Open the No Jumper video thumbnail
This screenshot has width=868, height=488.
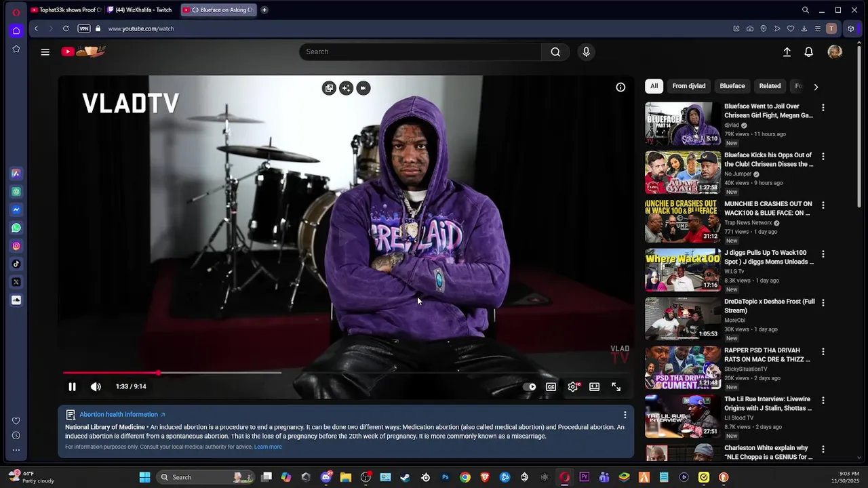coord(682,172)
